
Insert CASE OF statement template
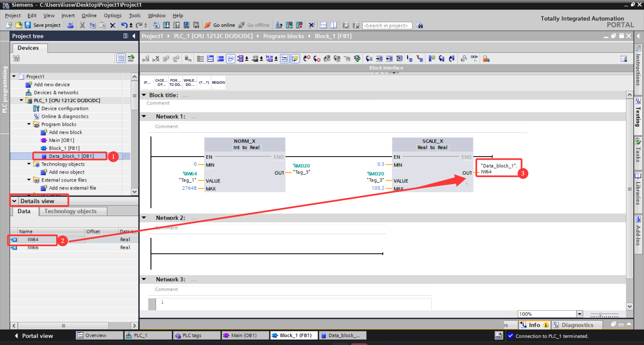161,82
